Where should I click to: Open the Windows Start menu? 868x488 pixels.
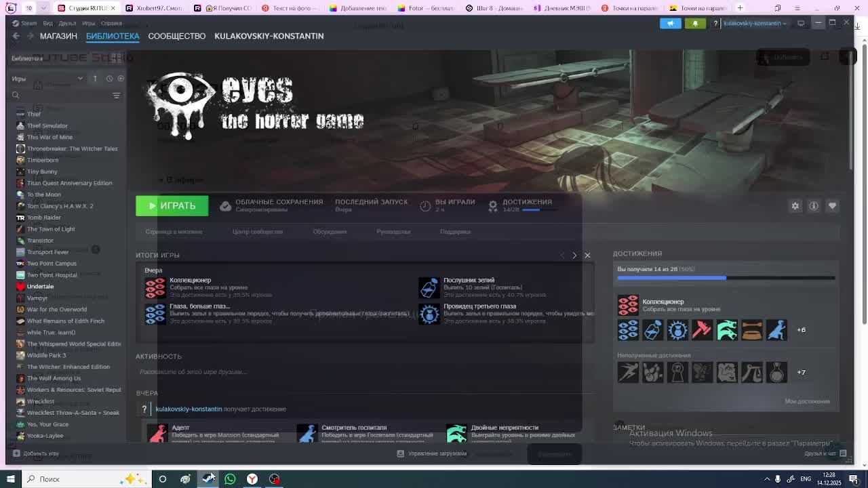point(11,479)
